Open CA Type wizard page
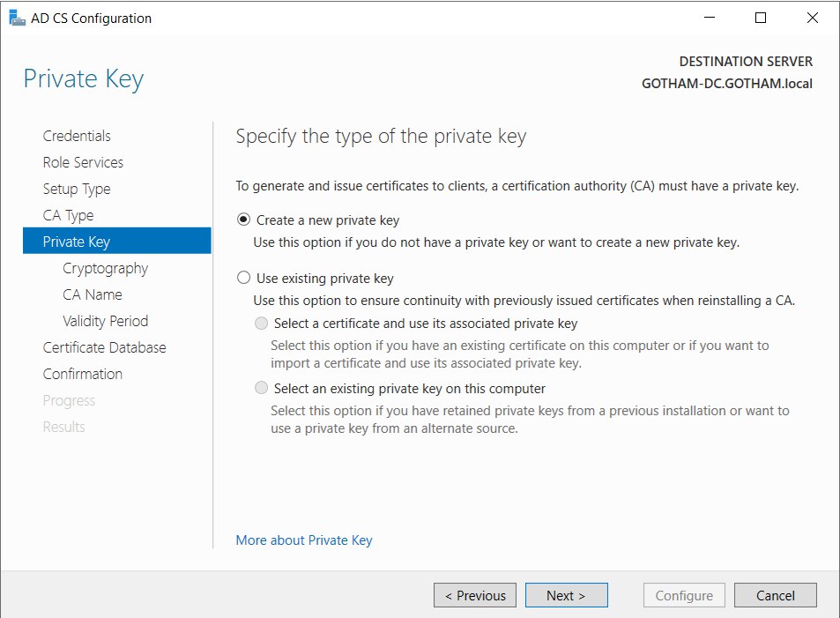This screenshot has height=618, width=840. [68, 215]
